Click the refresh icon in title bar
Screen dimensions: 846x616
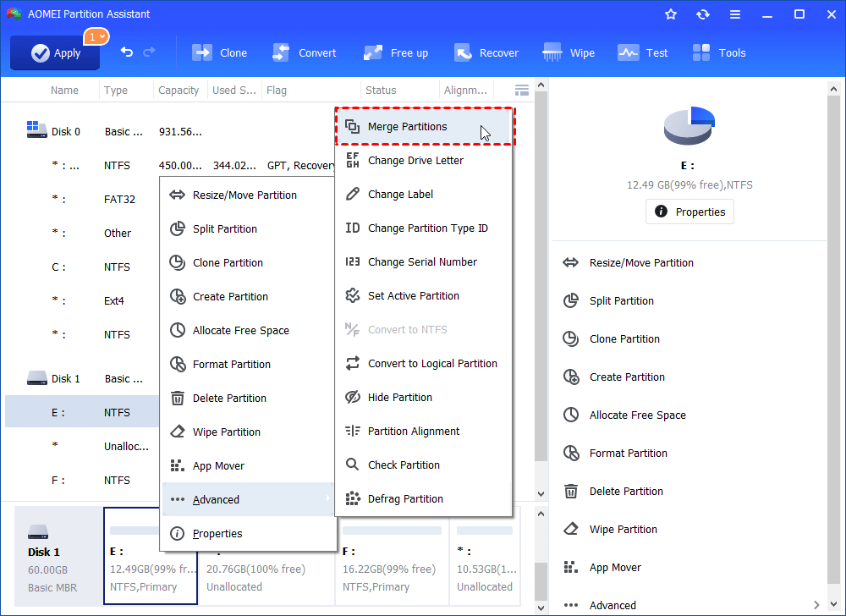tap(702, 14)
